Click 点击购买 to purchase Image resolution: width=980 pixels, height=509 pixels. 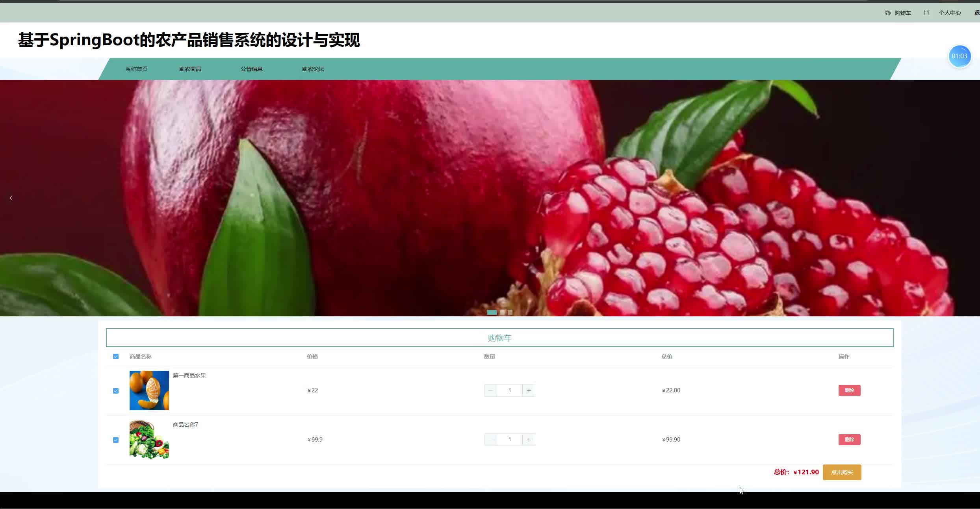click(x=842, y=472)
